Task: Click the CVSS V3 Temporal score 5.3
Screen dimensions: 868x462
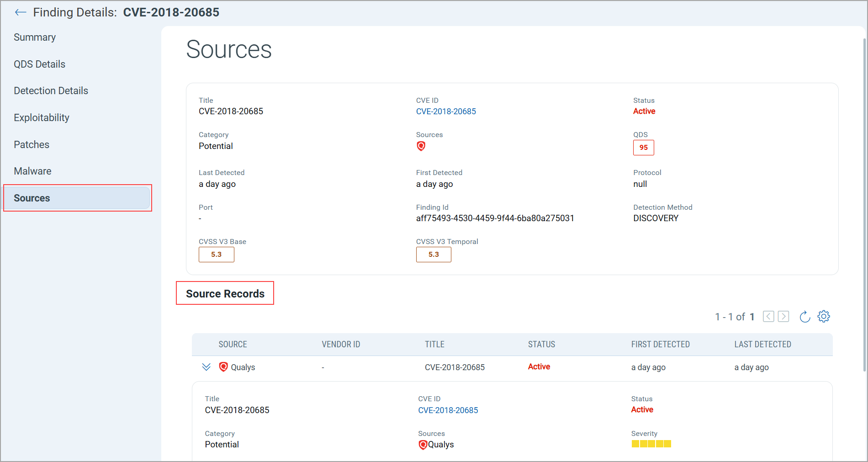Action: point(434,255)
